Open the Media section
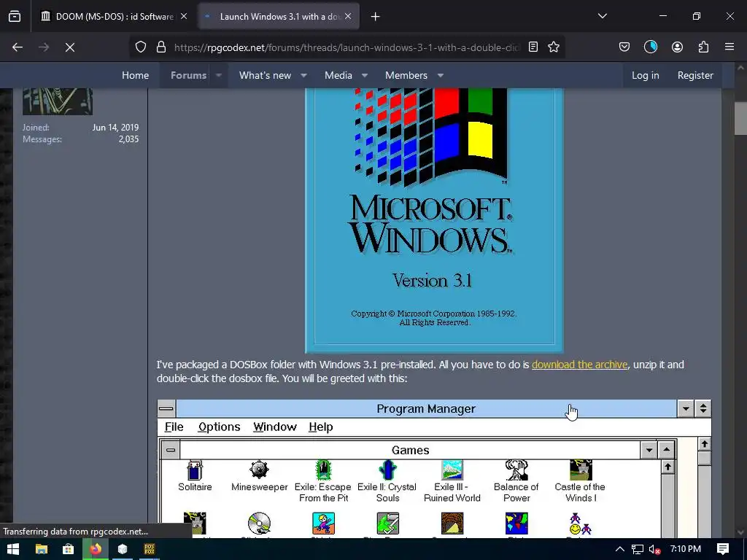747x560 pixels. coord(338,75)
